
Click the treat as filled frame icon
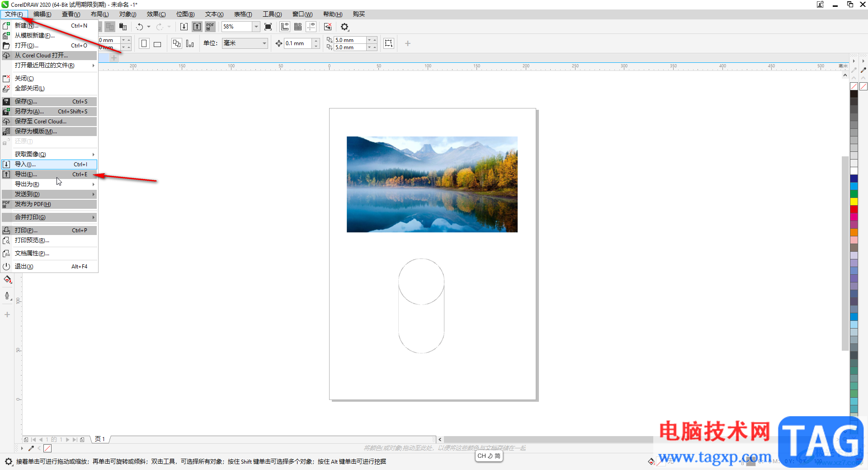tap(388, 43)
